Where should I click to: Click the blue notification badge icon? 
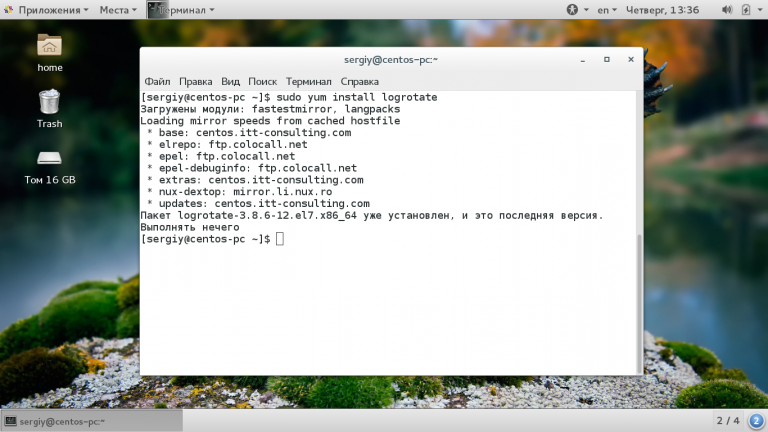pyautogui.click(x=756, y=421)
